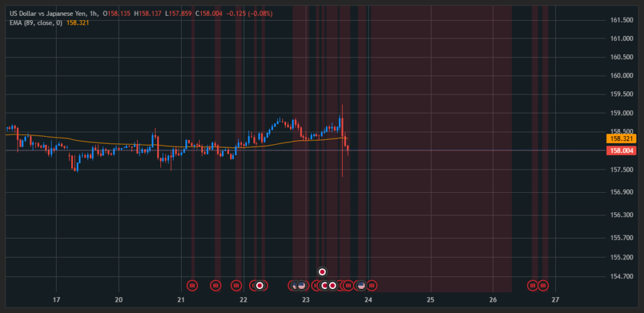
Task: Click the event marker just after date 21
Action: tap(192, 285)
